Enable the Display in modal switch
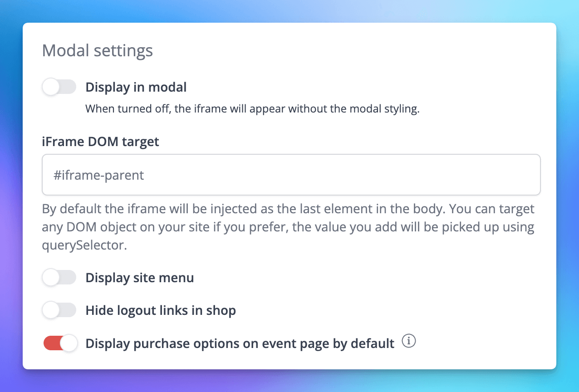 59,87
